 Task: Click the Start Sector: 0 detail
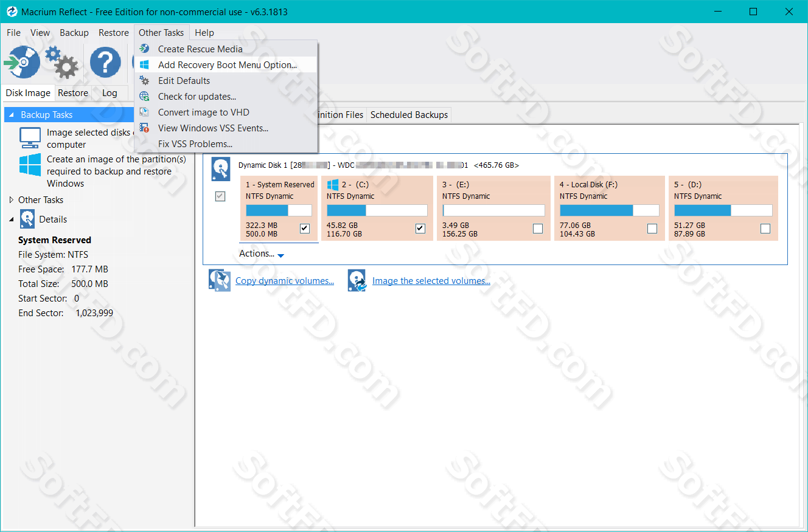point(49,298)
